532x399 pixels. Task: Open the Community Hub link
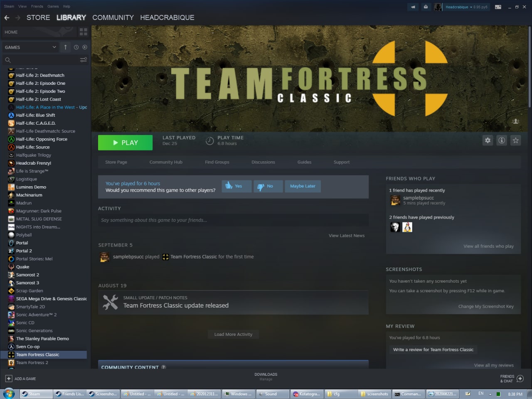pyautogui.click(x=166, y=162)
